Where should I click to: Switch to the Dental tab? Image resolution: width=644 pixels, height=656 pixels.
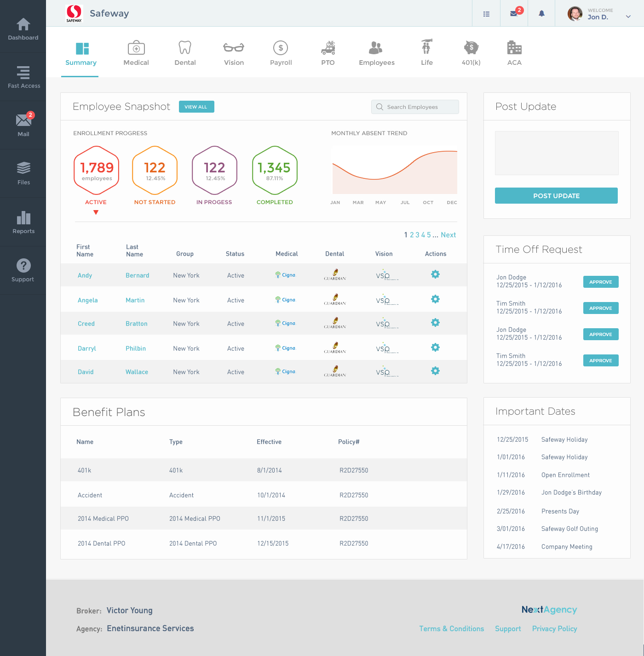[185, 54]
